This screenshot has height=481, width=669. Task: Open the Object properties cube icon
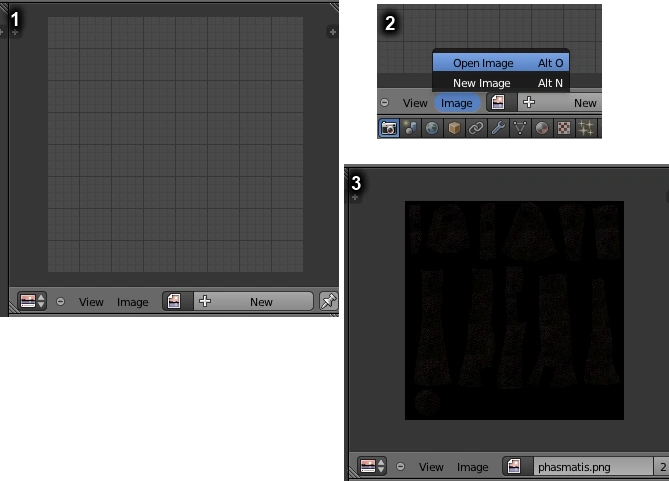[454, 128]
